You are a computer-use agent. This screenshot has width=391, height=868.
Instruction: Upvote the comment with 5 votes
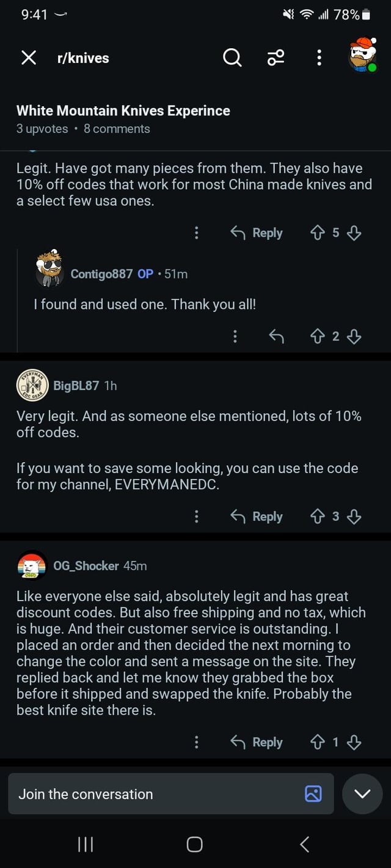click(x=318, y=233)
